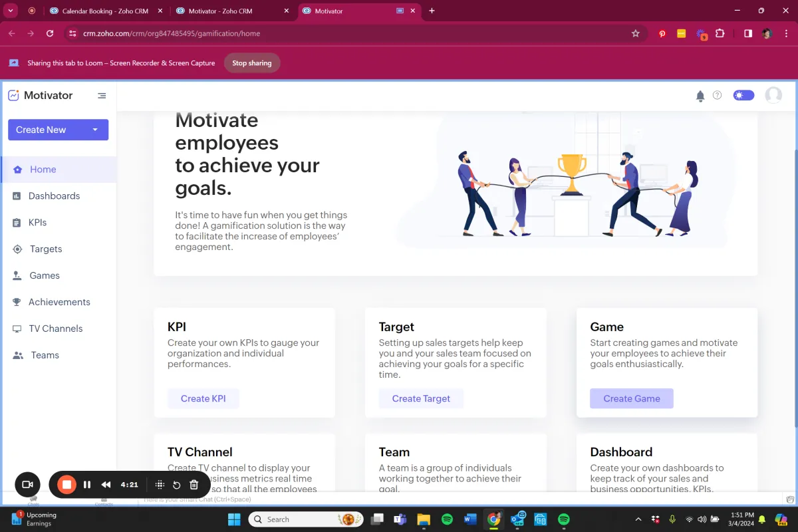Delete the Loom recording with the trash icon
Viewport: 798px width, 532px height.
coord(194,485)
